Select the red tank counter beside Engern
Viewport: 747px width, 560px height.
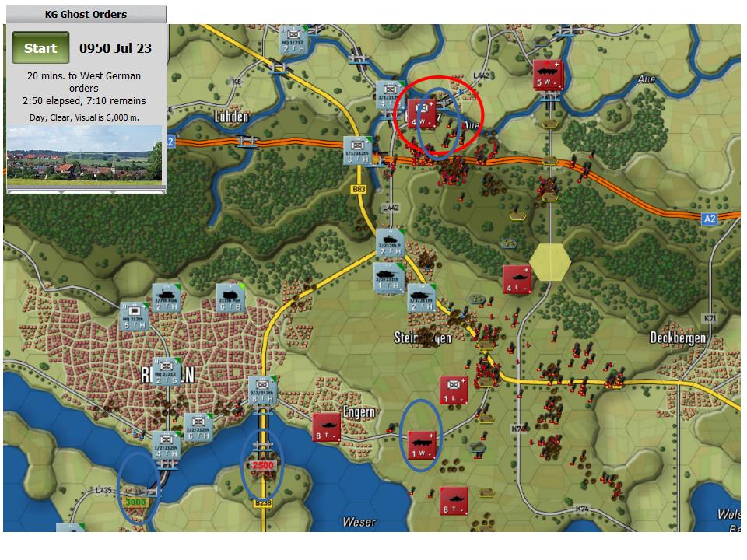(x=326, y=427)
